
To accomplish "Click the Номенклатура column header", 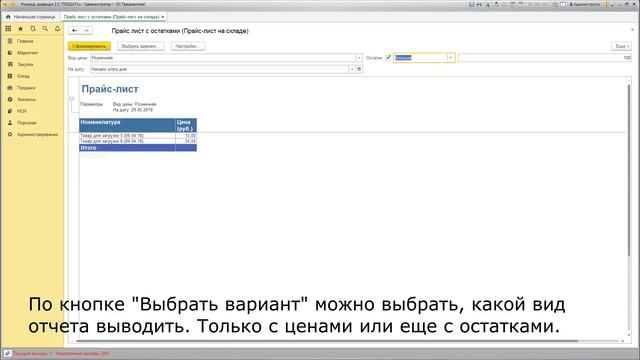I will [127, 125].
